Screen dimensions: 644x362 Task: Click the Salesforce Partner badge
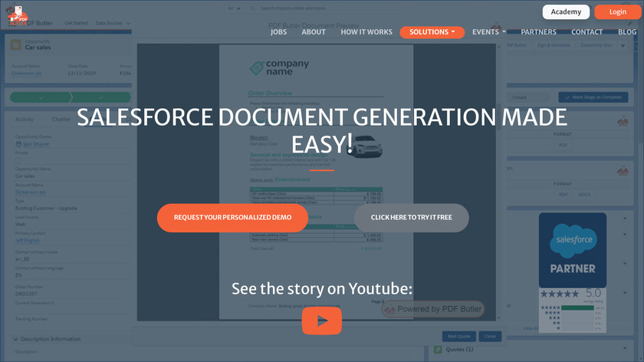click(573, 250)
